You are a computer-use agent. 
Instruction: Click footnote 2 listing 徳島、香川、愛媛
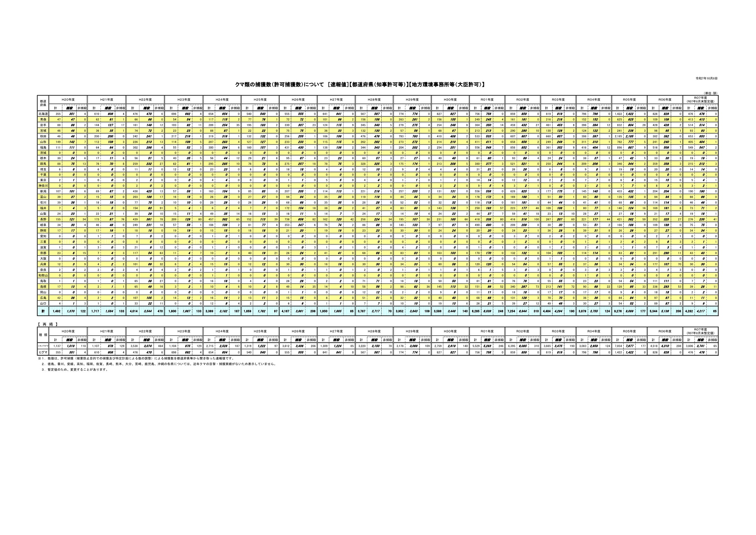tap(159, 364)
